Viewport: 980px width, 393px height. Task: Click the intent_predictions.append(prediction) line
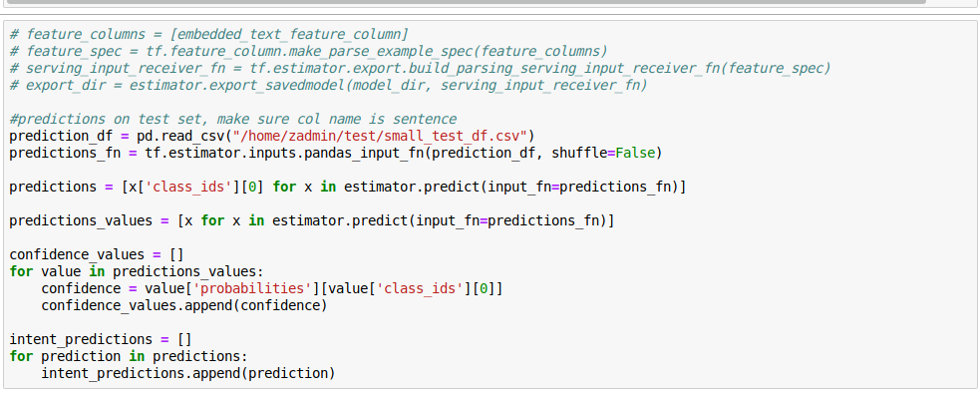pos(188,373)
